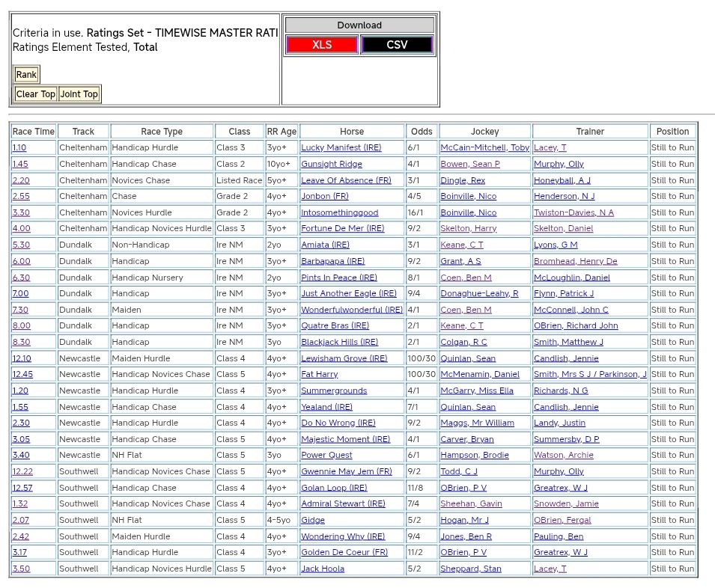The image size is (715, 588).
Task: Open the 5.30 Dundalk race link
Action: [21, 245]
